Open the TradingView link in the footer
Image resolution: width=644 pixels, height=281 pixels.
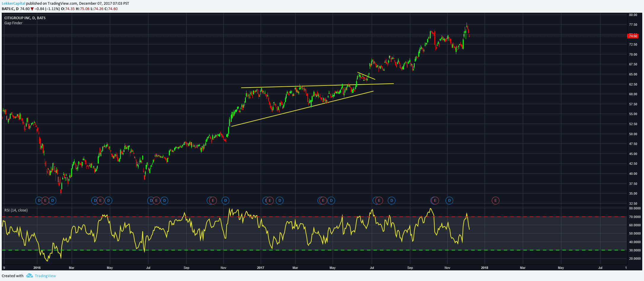click(45, 276)
